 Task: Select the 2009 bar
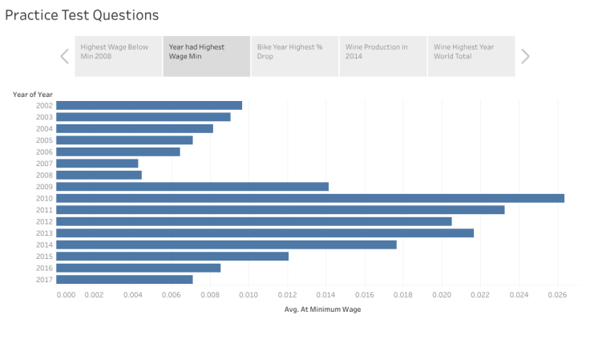click(x=192, y=186)
